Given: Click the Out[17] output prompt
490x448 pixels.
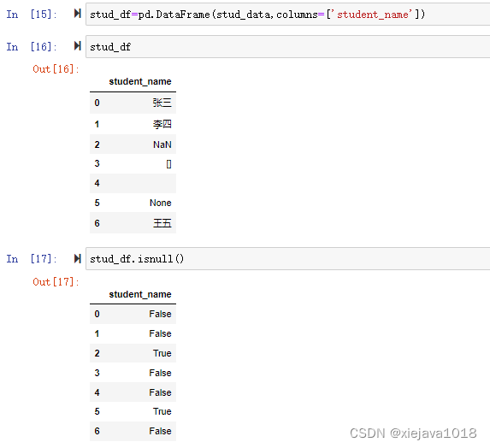Looking at the screenshot, I should (x=56, y=282).
